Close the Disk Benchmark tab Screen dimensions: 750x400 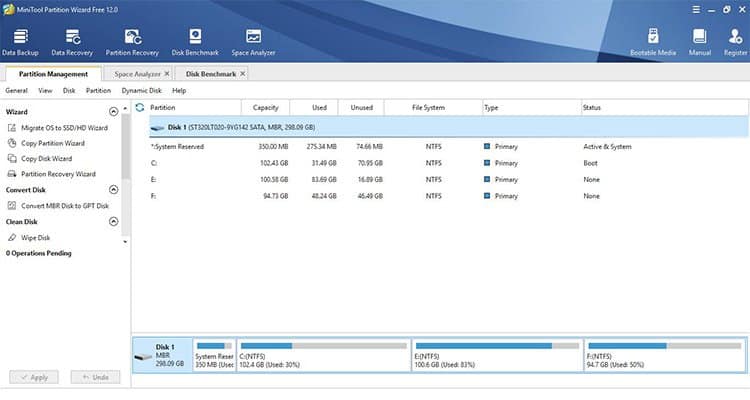click(243, 74)
